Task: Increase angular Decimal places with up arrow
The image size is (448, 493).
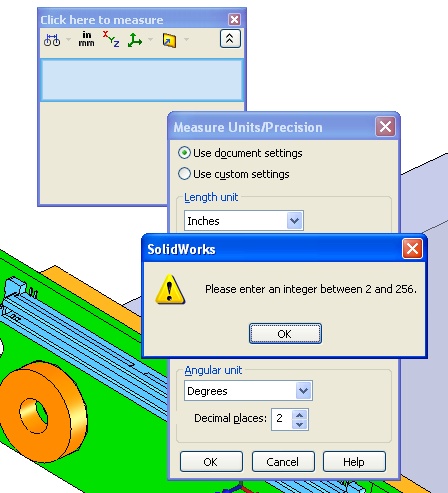Action: [x=299, y=415]
